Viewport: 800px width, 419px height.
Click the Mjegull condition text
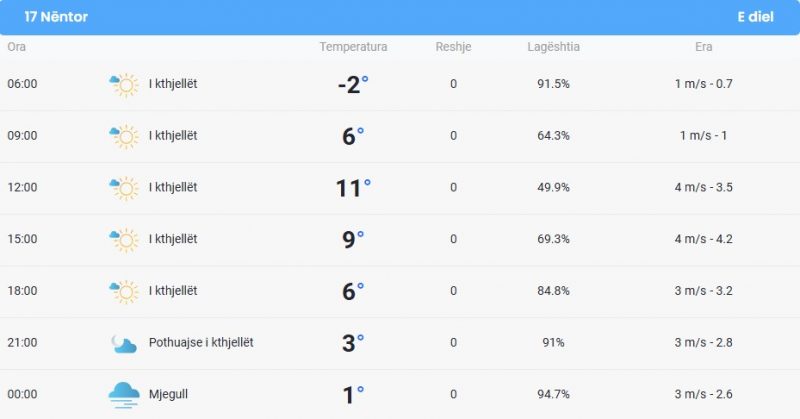click(168, 395)
